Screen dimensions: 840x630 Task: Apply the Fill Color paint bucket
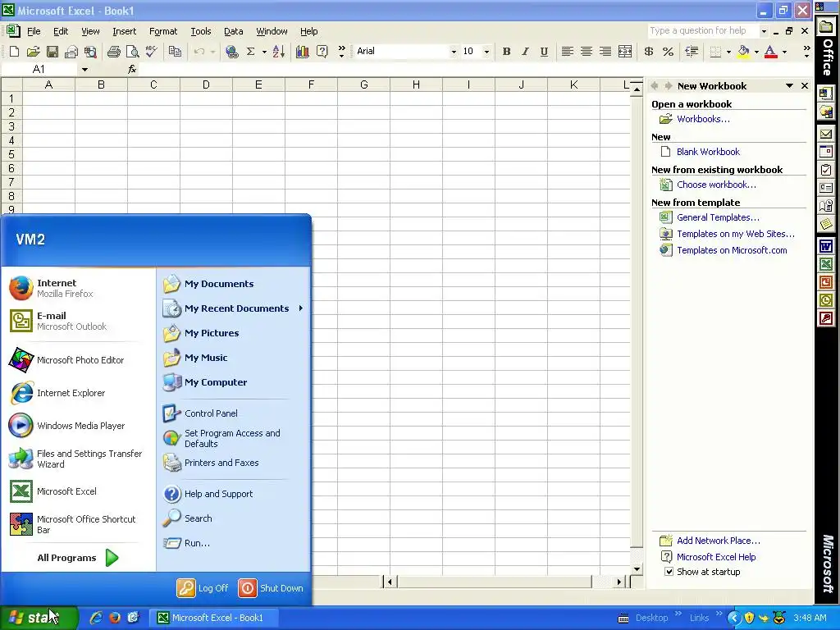[x=743, y=52]
